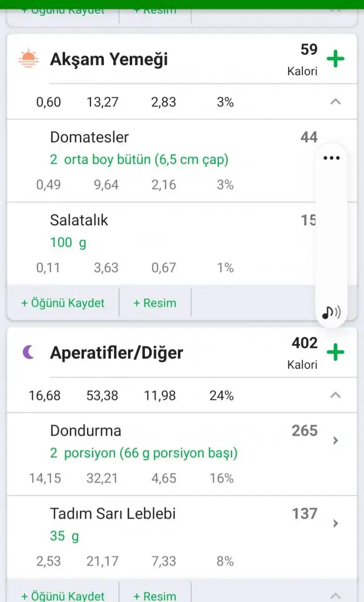Open the Domatesler food entry

[89, 138]
